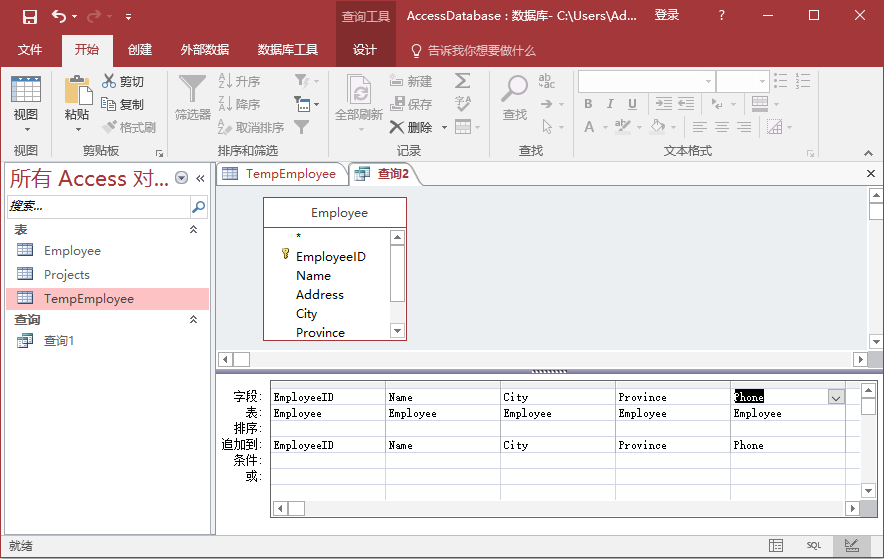Viewport: 884px width, 559px height.
Task: Click the search magnifier in navigation pane
Action: click(x=198, y=207)
